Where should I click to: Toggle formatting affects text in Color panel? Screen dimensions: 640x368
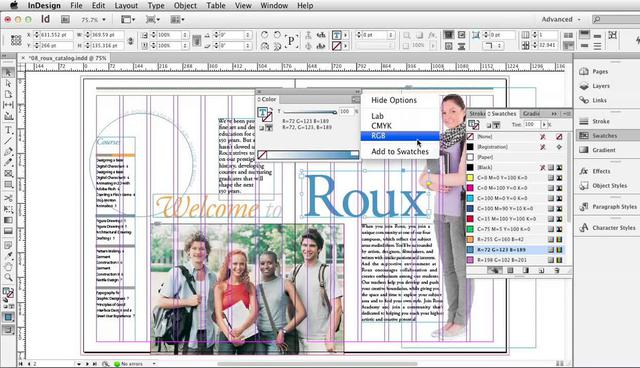(269, 128)
